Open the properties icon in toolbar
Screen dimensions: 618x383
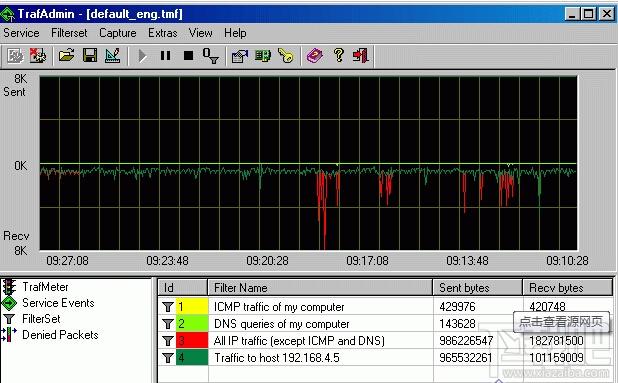click(240, 56)
